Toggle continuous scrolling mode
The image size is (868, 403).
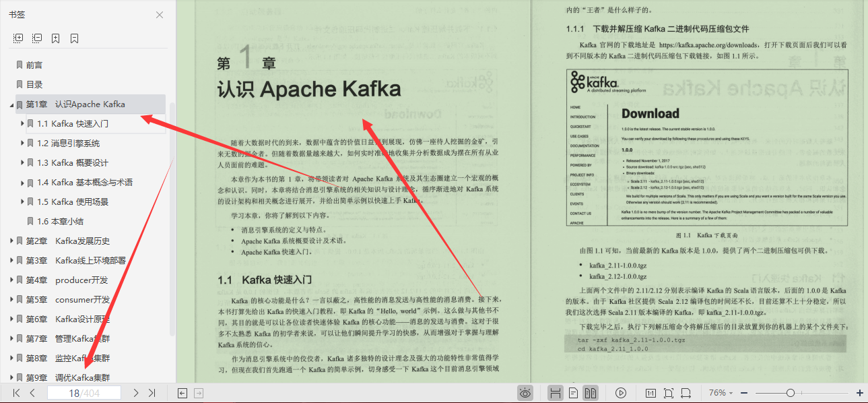click(556, 393)
